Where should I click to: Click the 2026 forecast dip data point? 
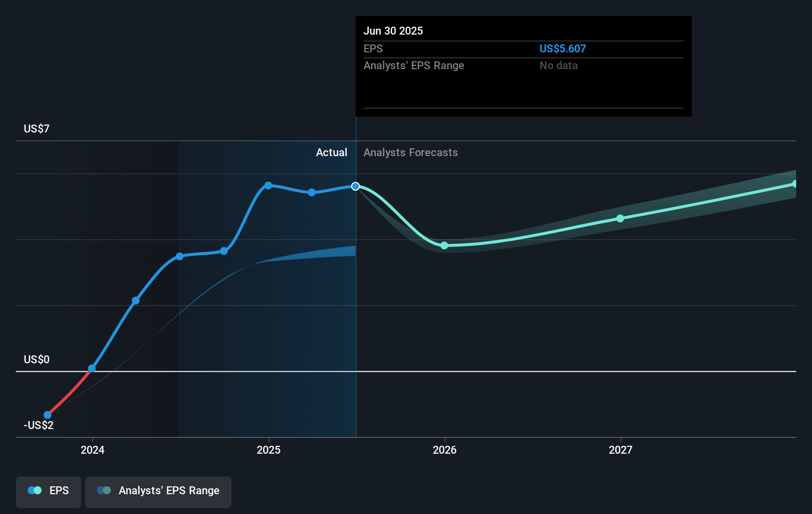pos(444,245)
